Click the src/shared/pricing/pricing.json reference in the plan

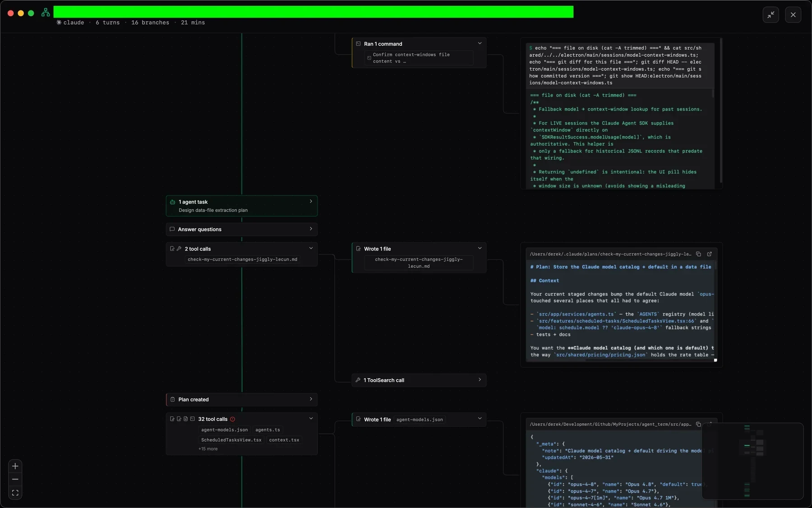pyautogui.click(x=600, y=354)
